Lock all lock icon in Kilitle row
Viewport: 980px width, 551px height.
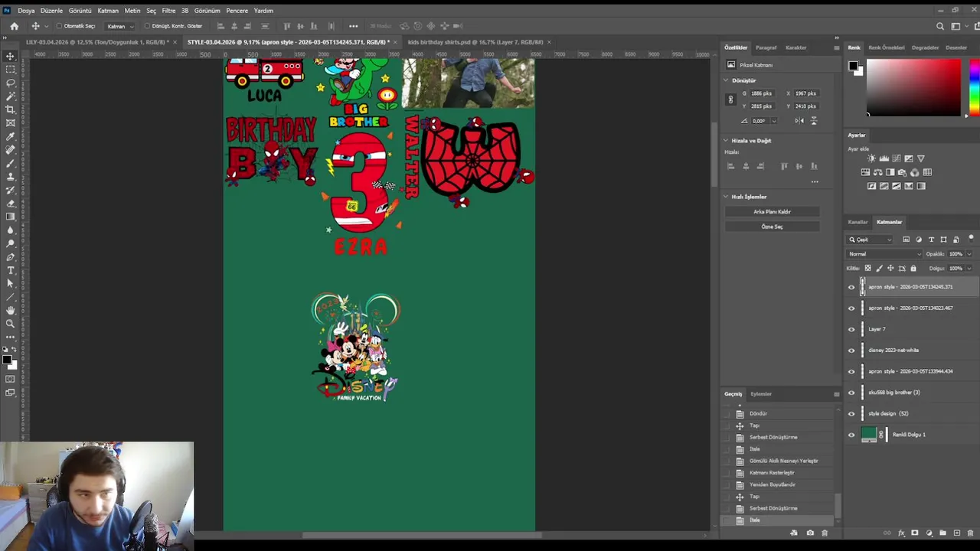(x=913, y=269)
